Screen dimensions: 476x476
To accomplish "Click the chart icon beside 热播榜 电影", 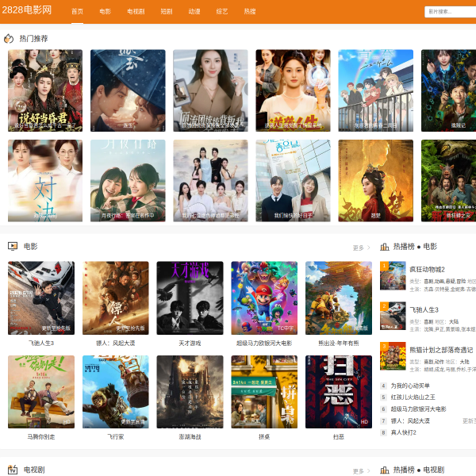I will [x=384, y=247].
